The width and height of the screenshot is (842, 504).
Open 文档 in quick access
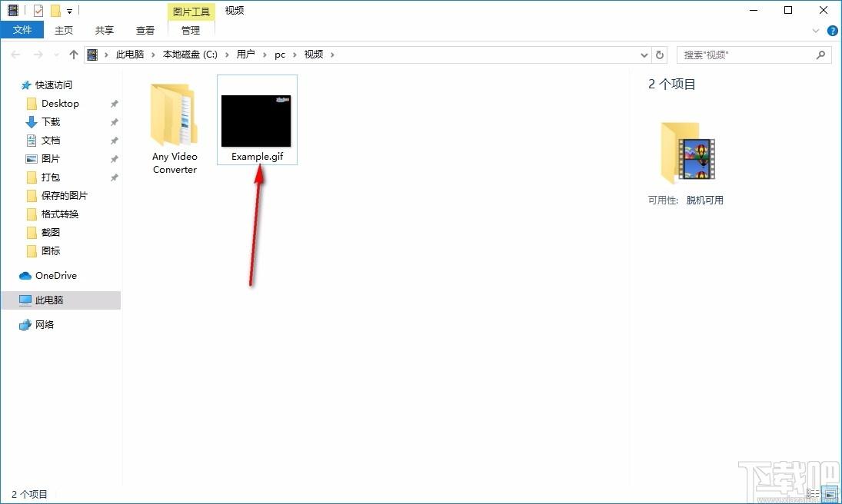[x=51, y=140]
